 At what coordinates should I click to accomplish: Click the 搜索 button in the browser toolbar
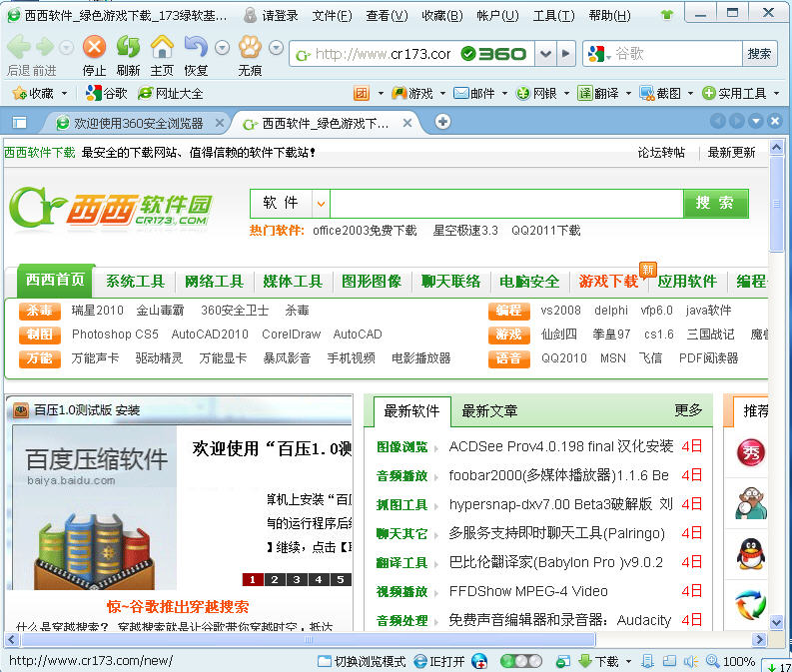(759, 54)
